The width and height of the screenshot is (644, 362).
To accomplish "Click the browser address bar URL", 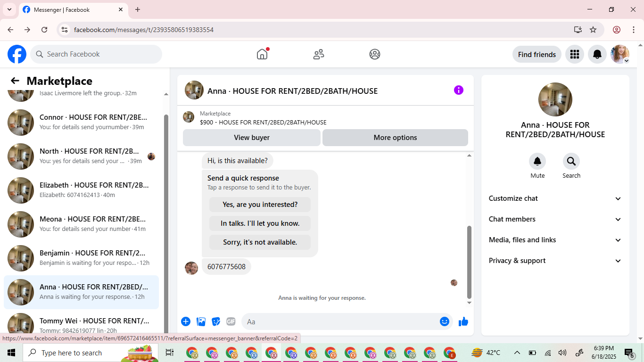I will [x=144, y=30].
